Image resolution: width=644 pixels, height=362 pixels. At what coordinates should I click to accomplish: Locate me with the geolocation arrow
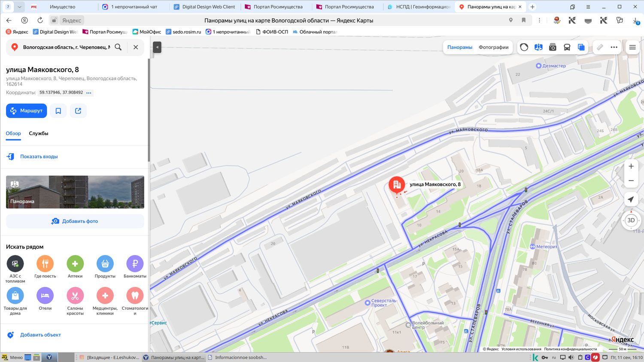tap(631, 199)
